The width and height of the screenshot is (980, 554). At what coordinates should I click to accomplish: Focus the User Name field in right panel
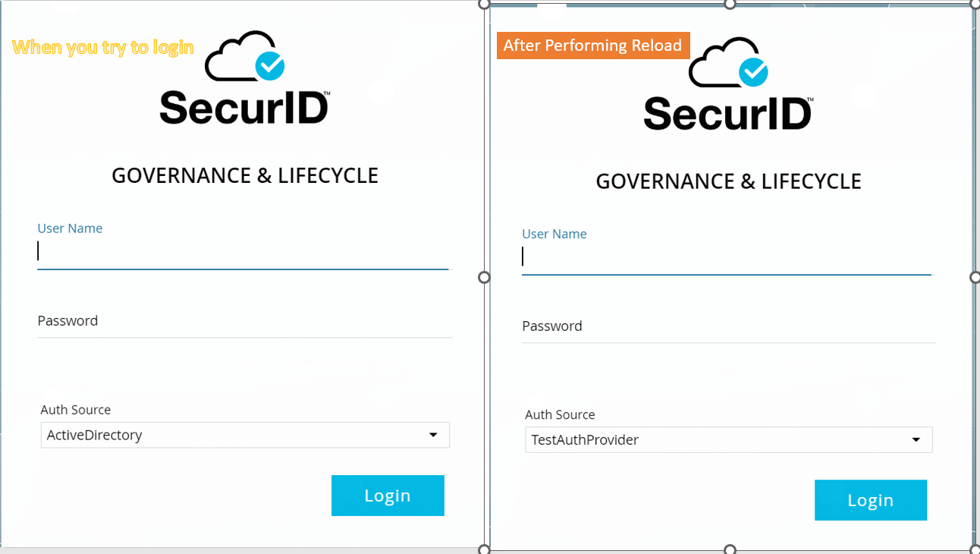(726, 258)
